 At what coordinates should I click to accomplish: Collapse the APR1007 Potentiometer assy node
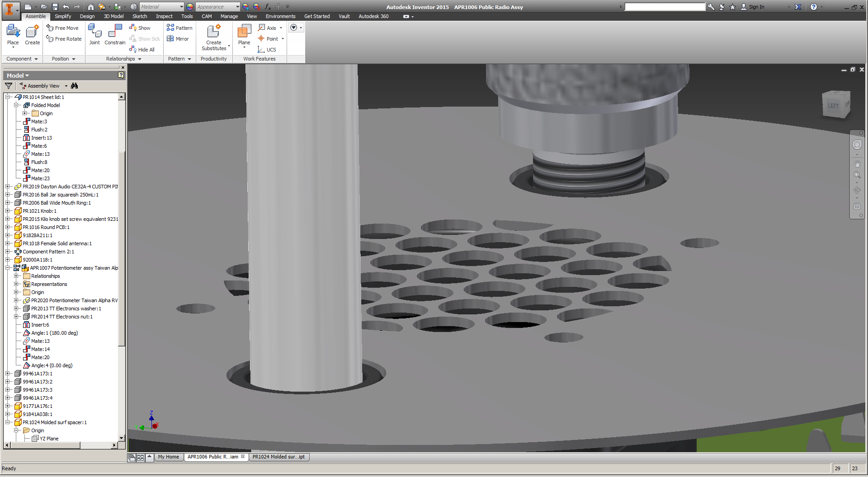8,268
